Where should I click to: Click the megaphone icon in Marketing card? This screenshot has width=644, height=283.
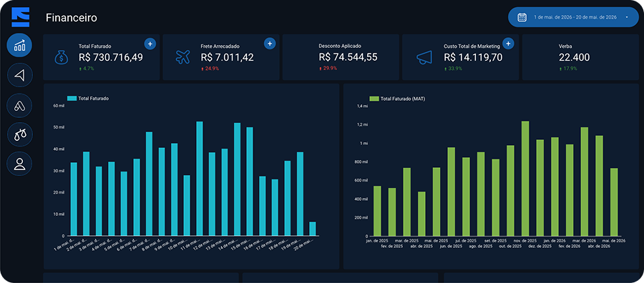[x=424, y=57]
